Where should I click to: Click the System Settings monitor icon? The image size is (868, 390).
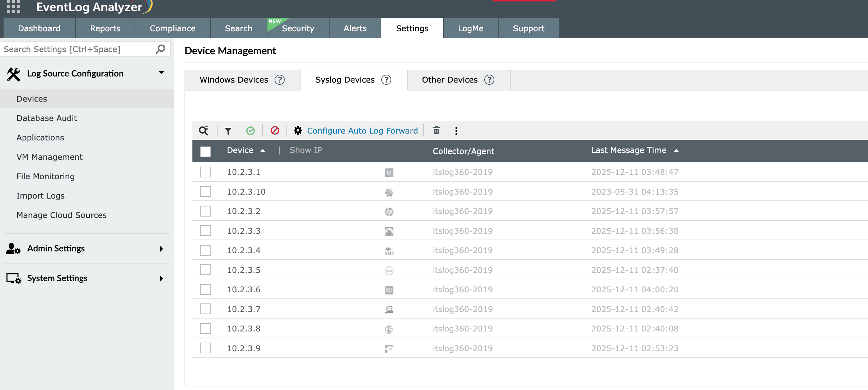(14, 279)
